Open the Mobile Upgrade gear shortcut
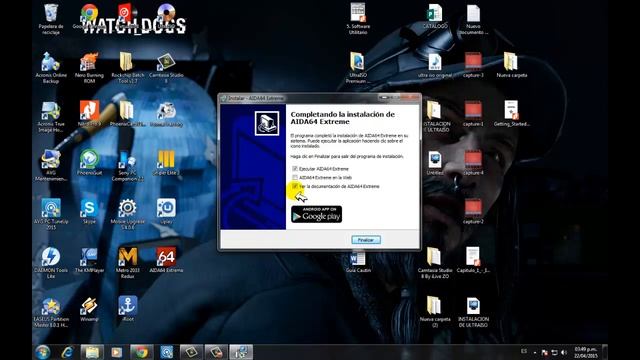640x360 pixels. [127, 214]
